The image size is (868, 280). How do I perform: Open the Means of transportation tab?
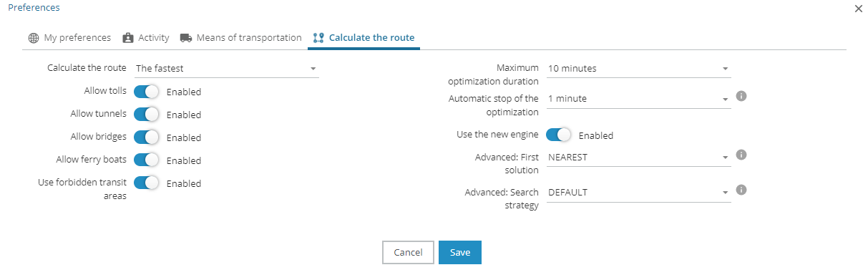click(x=241, y=38)
